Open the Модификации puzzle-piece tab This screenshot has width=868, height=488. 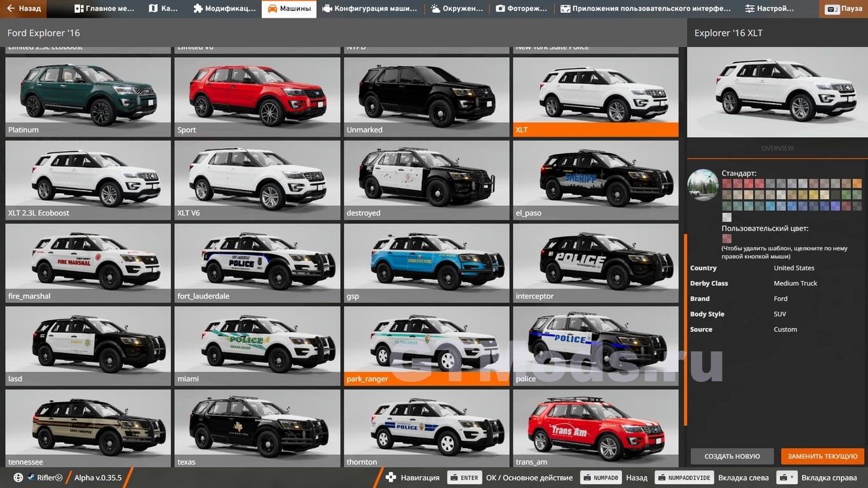224,9
